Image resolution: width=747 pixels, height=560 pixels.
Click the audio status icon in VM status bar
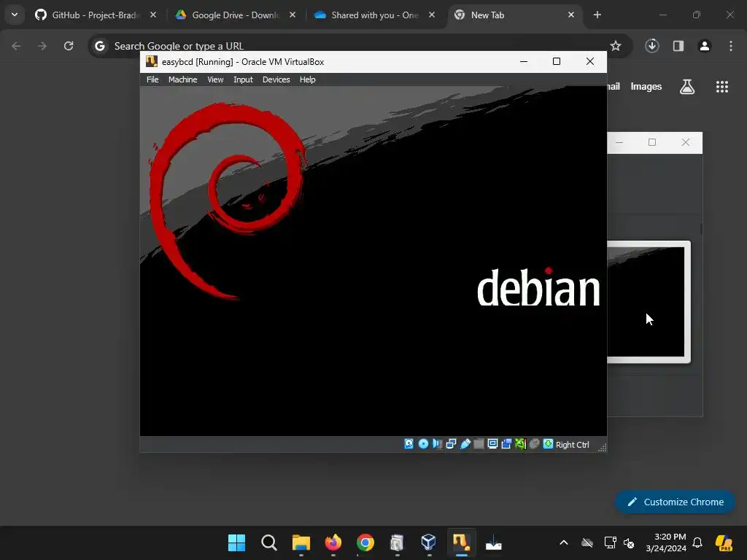coord(437,444)
